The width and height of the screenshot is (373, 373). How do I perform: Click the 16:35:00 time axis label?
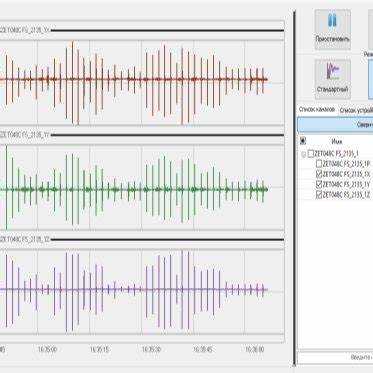coord(47,349)
